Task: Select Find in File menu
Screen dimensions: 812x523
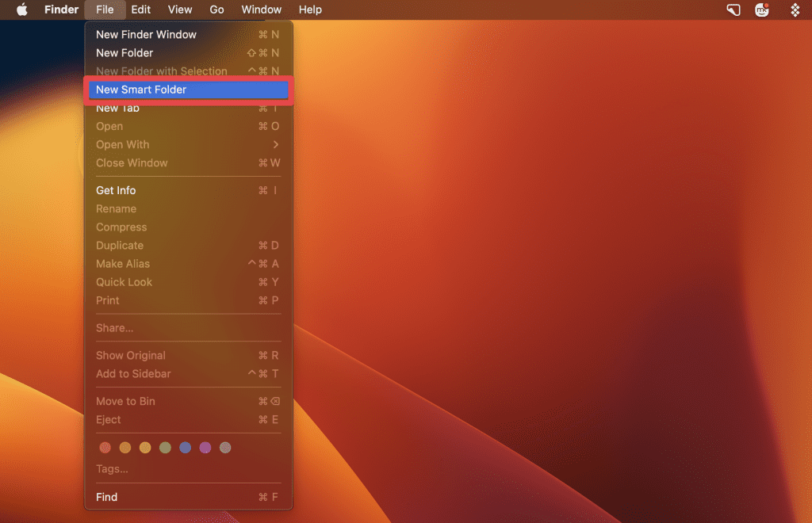Action: point(188,497)
